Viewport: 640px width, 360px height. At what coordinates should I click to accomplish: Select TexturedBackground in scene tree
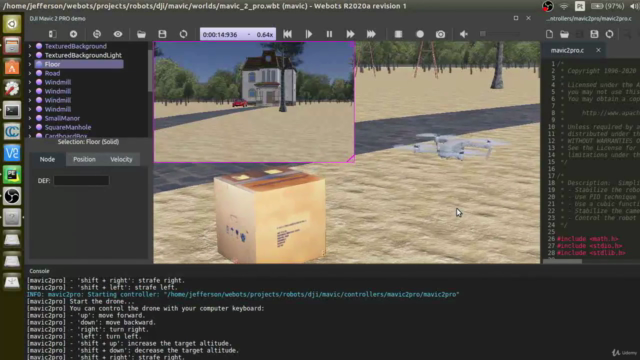click(x=76, y=46)
